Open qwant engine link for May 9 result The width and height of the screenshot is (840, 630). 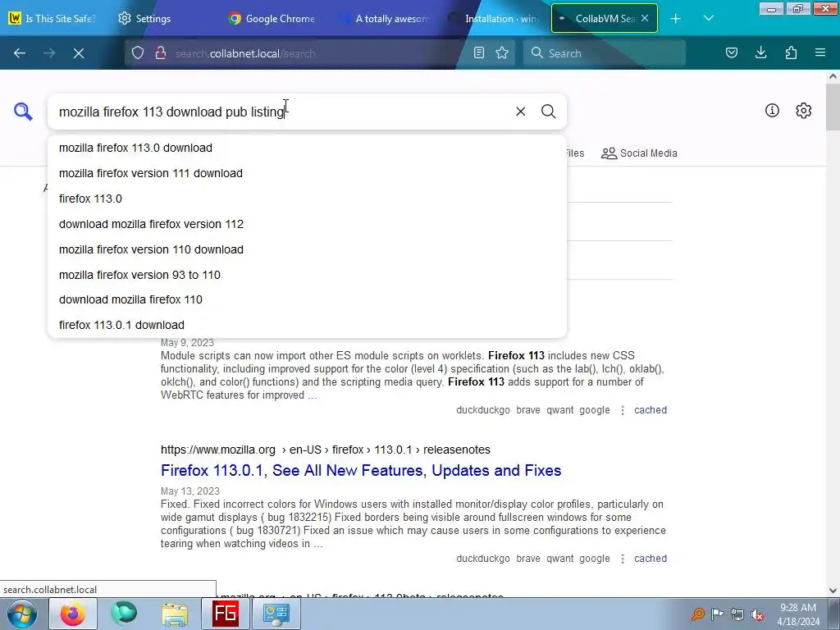tap(559, 410)
